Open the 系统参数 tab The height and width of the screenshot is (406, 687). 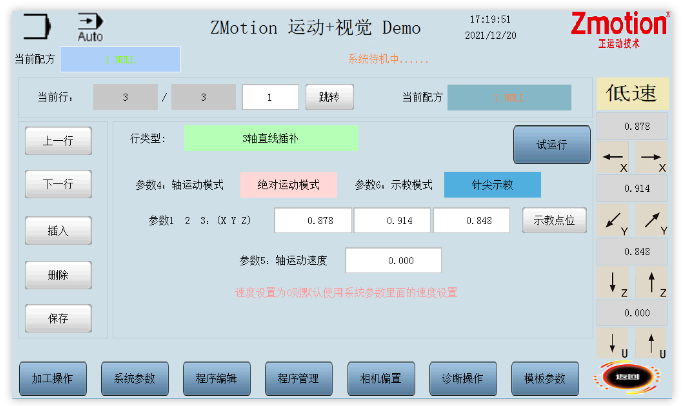[135, 378]
